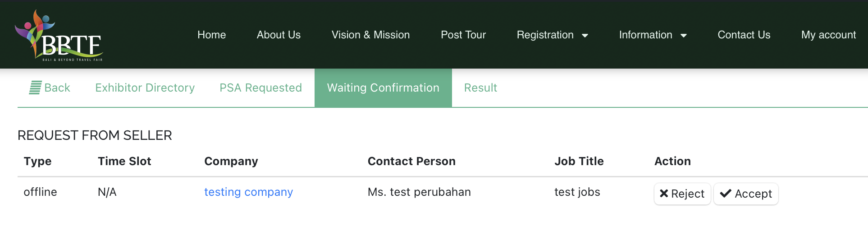
Task: Click the Back list icon
Action: [x=35, y=88]
